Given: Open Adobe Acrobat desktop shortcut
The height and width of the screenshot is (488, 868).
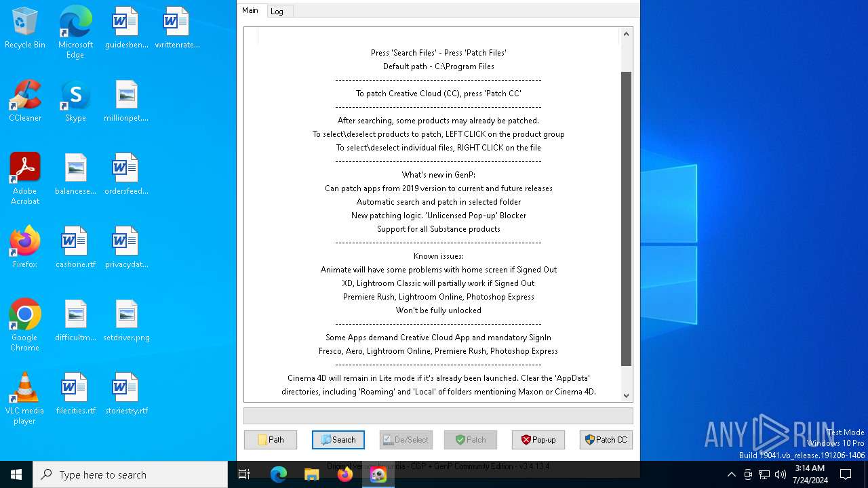Looking at the screenshot, I should tap(25, 179).
